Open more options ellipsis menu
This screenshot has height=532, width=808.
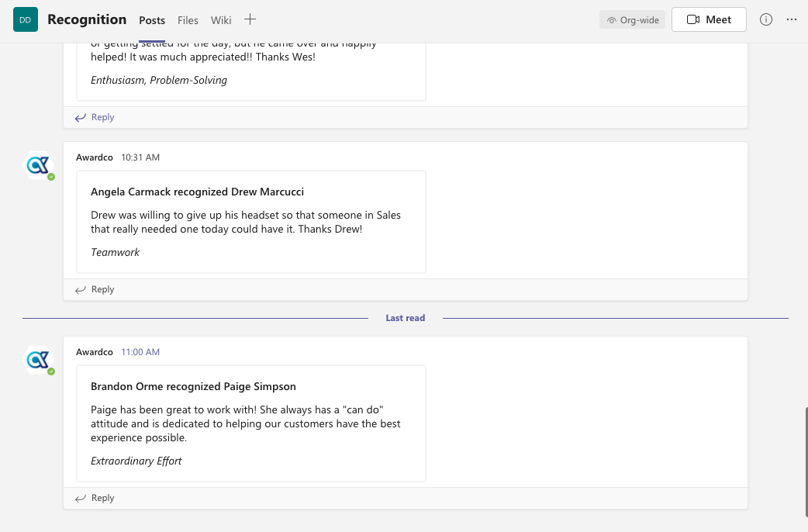[792, 20]
